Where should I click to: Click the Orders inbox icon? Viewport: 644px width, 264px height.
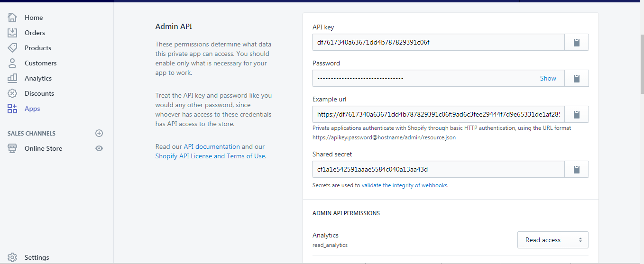[12, 33]
